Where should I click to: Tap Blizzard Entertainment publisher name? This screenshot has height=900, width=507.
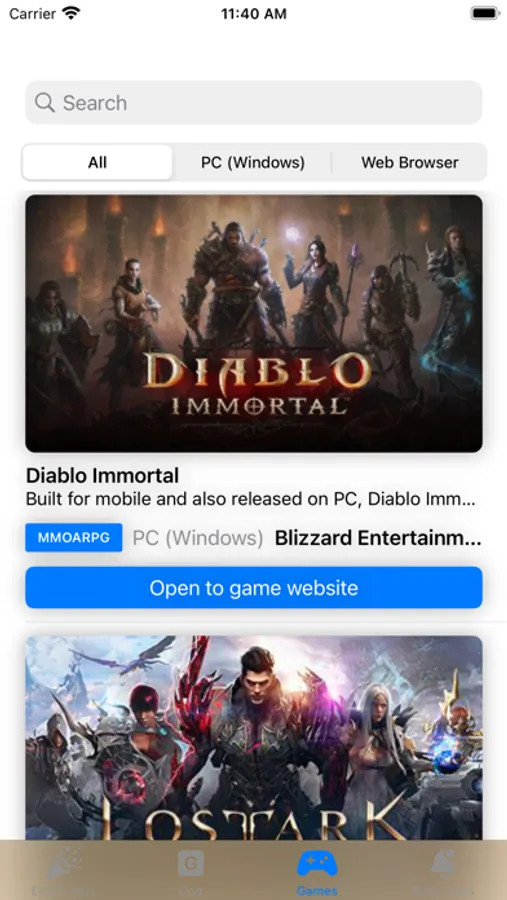click(x=378, y=538)
